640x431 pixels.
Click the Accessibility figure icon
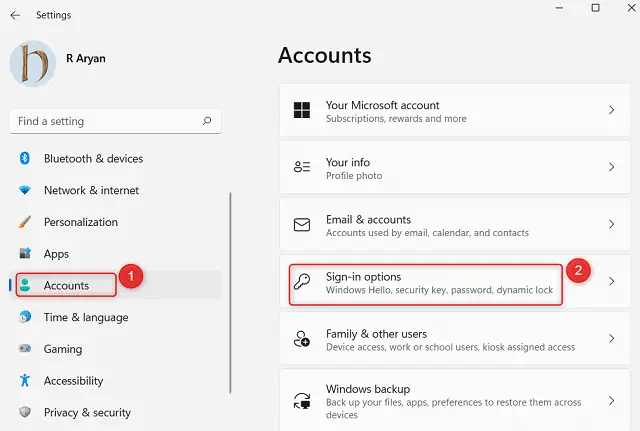pos(24,380)
